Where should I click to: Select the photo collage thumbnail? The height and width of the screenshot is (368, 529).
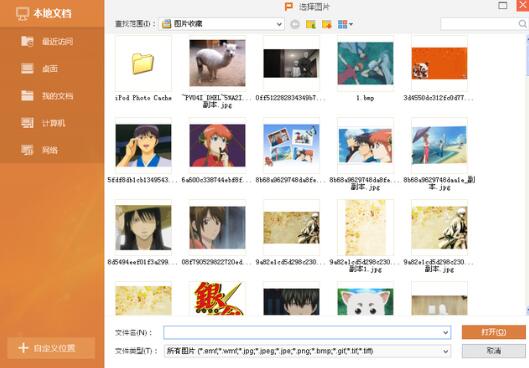pyautogui.click(x=291, y=145)
